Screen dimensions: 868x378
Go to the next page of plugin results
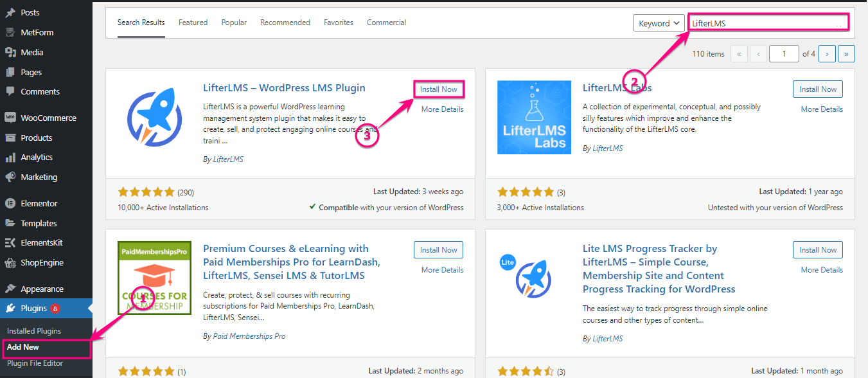coord(827,53)
